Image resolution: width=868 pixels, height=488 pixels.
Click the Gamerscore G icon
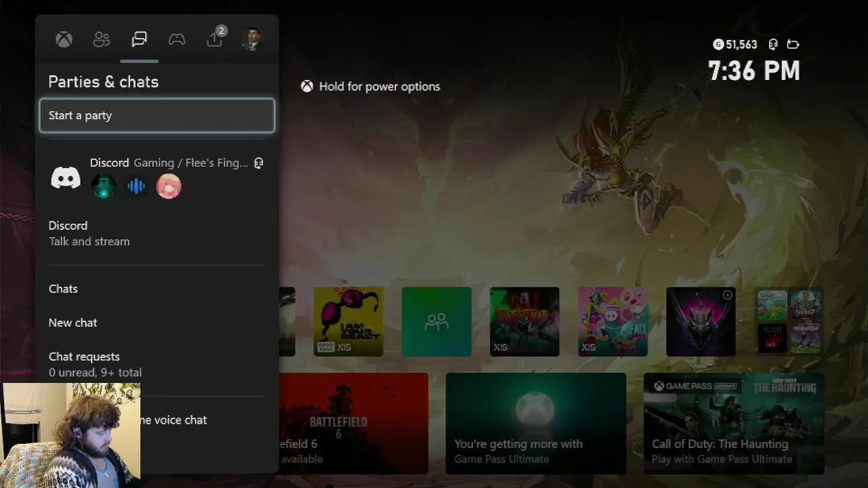pos(718,44)
